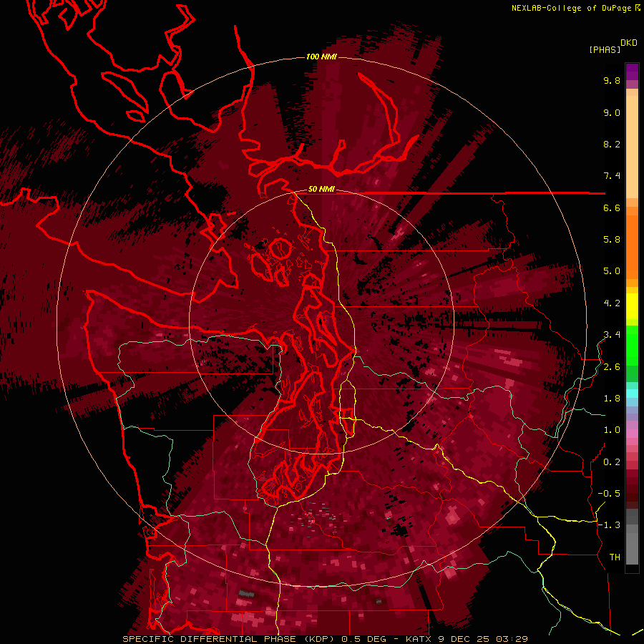Select the 5.0 legend value
644x644 pixels.
click(612, 271)
